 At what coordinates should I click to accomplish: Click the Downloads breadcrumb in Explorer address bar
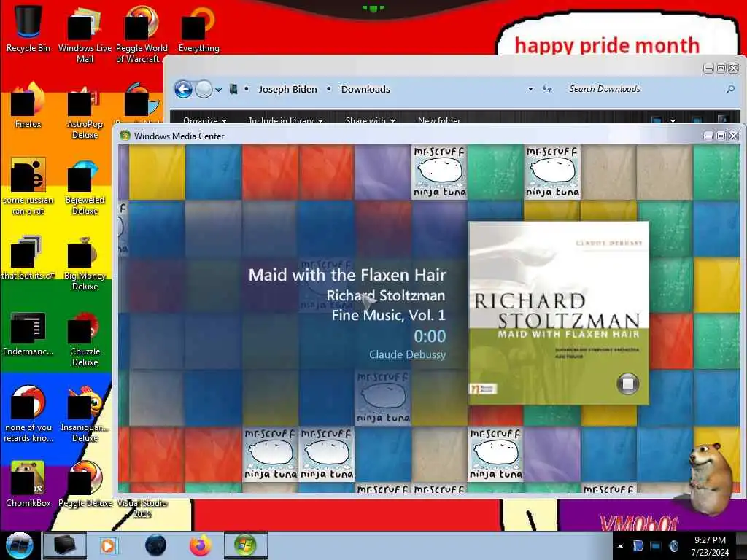pos(365,89)
